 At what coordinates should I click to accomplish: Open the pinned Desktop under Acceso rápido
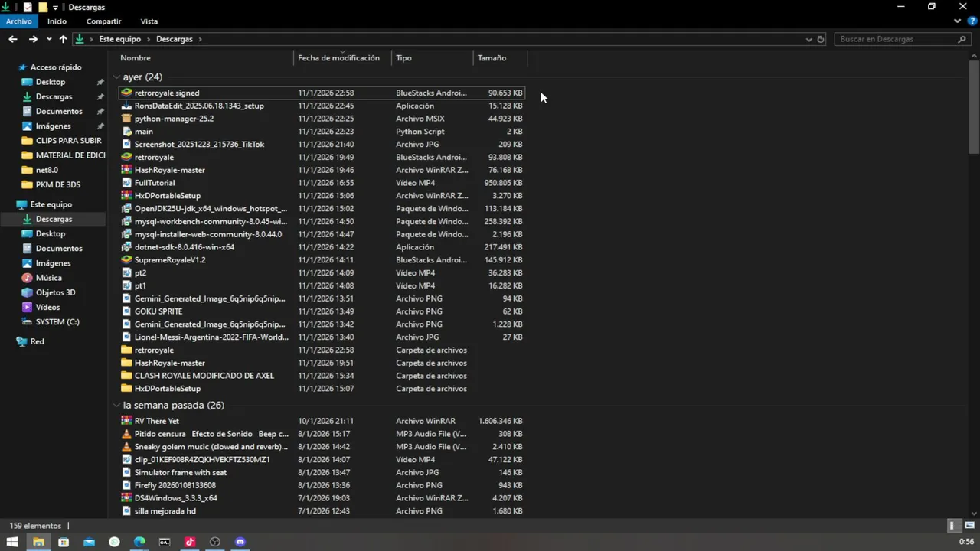click(51, 82)
